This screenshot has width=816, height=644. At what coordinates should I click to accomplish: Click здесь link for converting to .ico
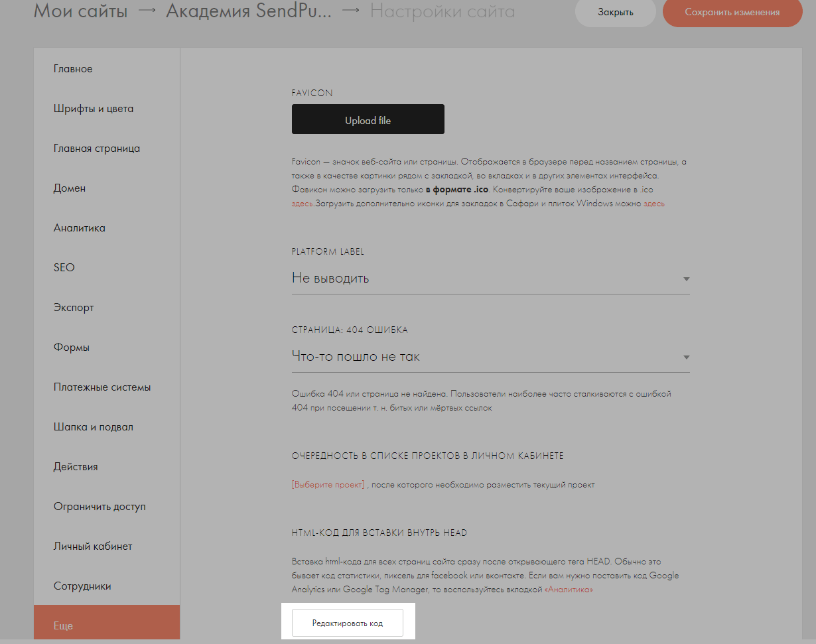coord(301,204)
